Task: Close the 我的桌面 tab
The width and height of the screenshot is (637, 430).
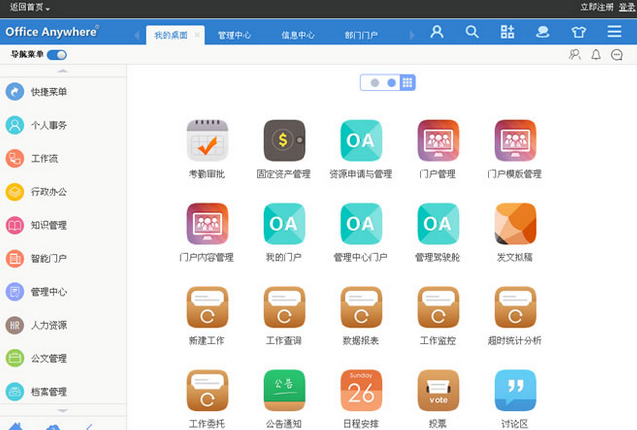Action: pyautogui.click(x=197, y=35)
